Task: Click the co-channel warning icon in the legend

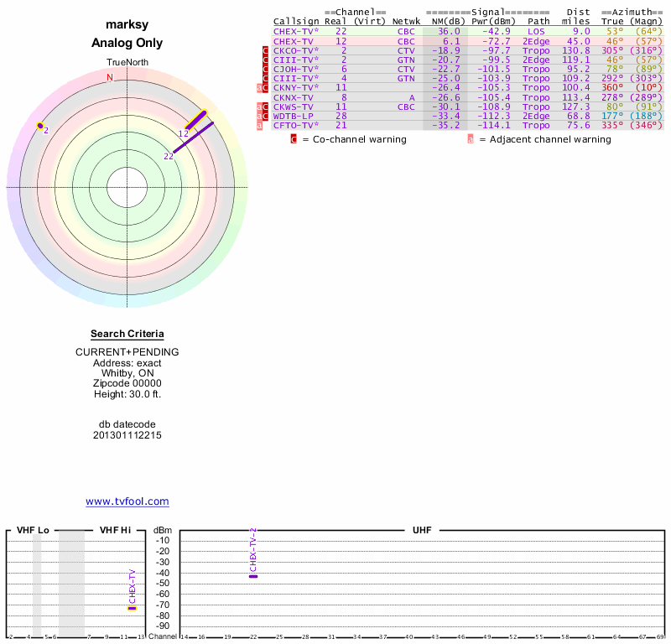Action: click(x=294, y=139)
